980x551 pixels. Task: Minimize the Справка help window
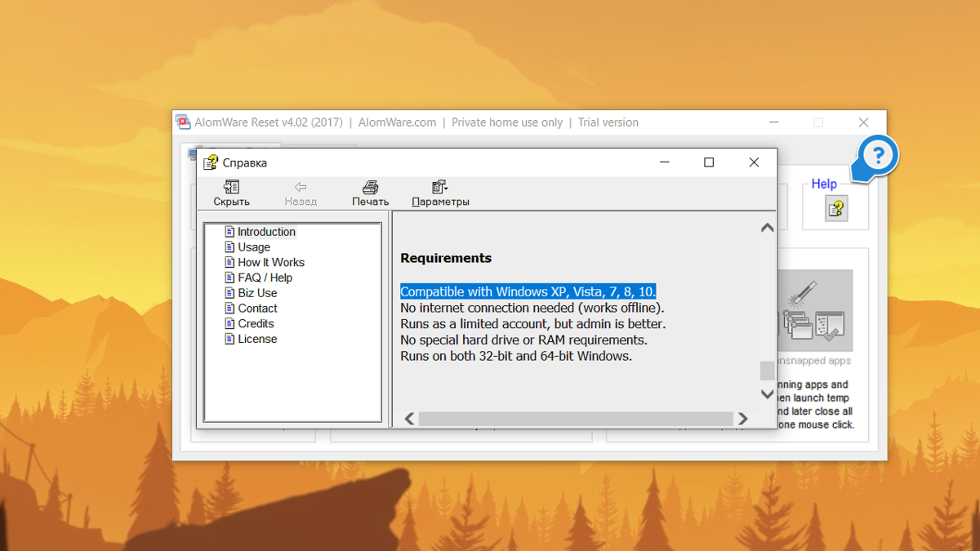point(665,162)
